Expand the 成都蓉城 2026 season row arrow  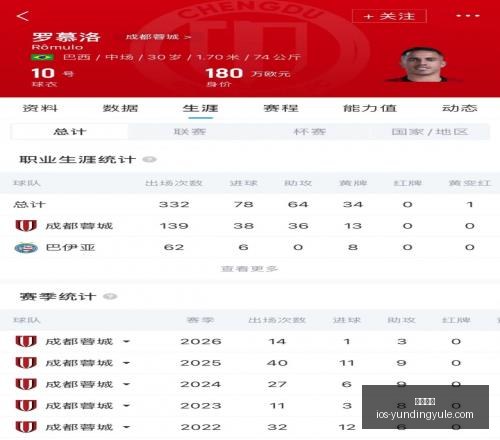coord(126,341)
